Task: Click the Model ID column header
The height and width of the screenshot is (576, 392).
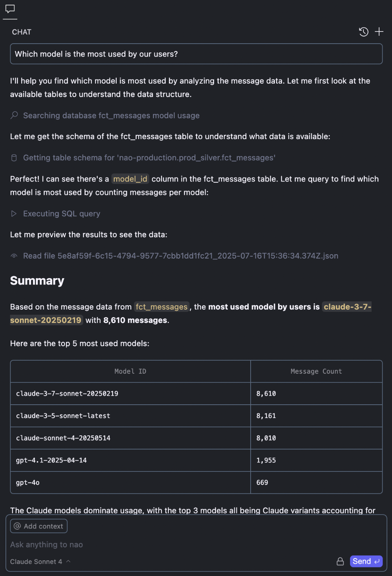Action: click(130, 371)
